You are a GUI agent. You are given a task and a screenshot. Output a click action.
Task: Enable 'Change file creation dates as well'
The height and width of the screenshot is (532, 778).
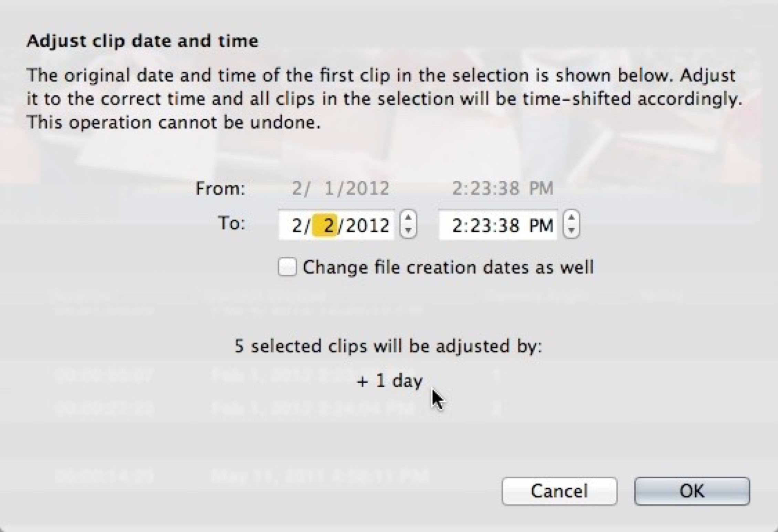point(287,267)
